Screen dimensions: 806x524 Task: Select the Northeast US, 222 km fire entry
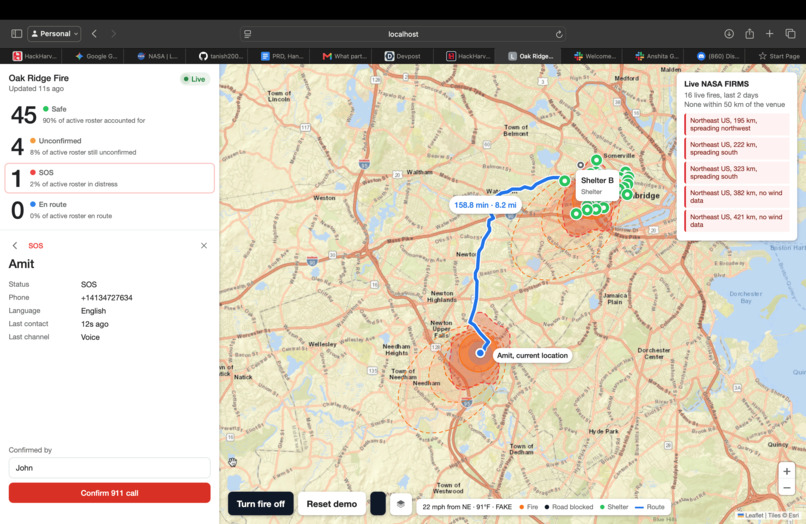tap(737, 149)
